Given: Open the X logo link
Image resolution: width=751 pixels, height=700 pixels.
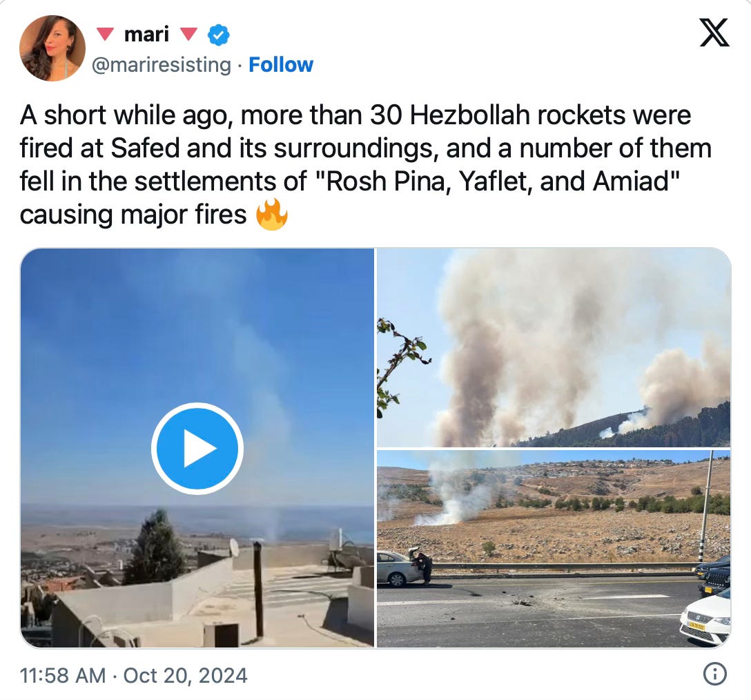Looking at the screenshot, I should pyautogui.click(x=714, y=32).
